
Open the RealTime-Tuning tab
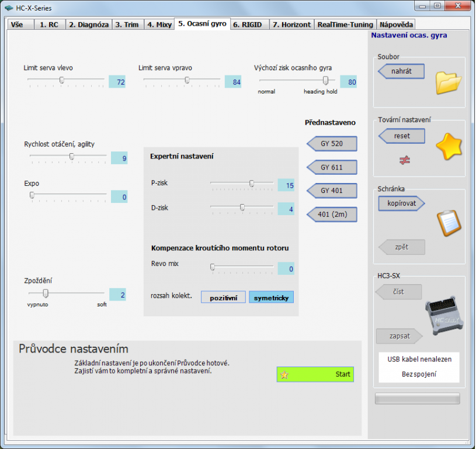(x=345, y=25)
